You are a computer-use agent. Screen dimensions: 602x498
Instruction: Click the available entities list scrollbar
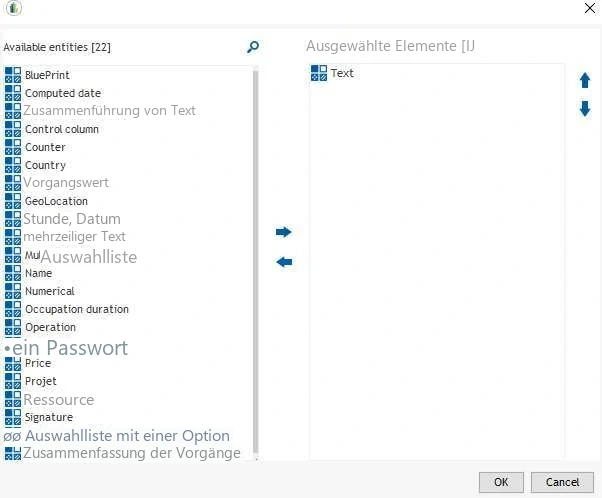point(256,261)
